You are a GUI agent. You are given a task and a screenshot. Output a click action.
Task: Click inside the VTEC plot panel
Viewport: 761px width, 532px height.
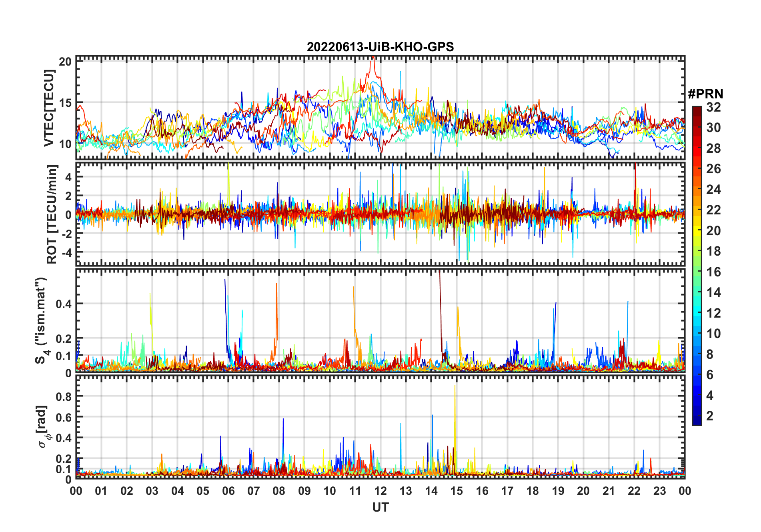380,108
